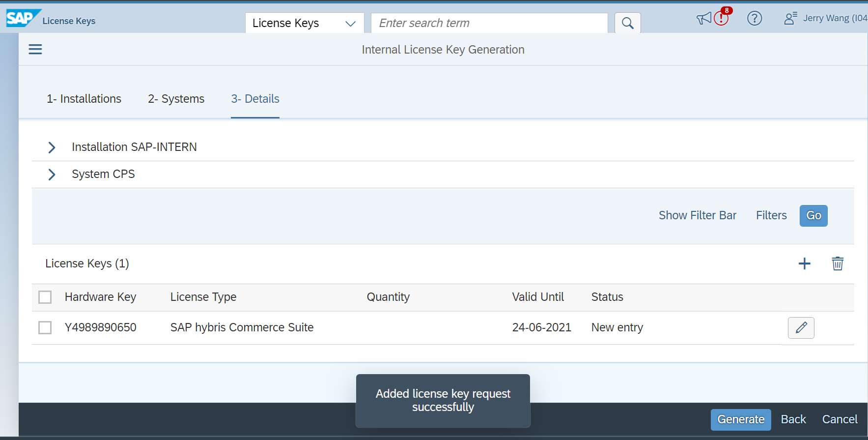Click the Generate button

[x=740, y=419]
